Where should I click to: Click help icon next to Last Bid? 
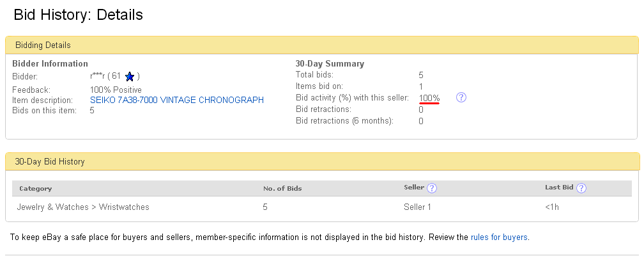tap(581, 188)
